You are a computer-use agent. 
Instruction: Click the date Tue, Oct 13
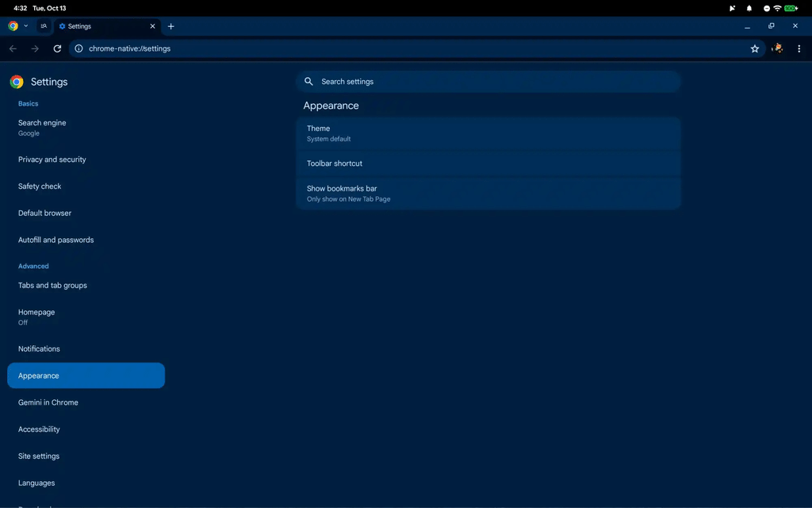coord(49,8)
